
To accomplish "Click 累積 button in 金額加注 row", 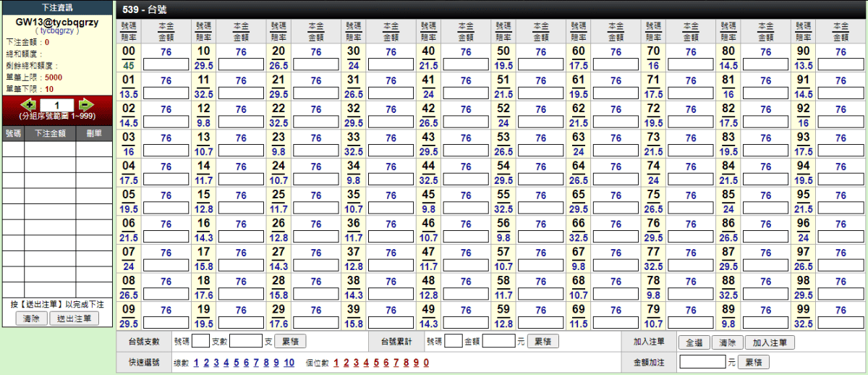I will pyautogui.click(x=755, y=362).
